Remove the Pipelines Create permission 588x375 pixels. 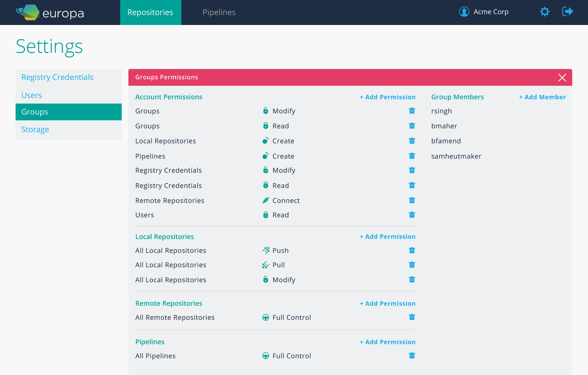pos(412,156)
